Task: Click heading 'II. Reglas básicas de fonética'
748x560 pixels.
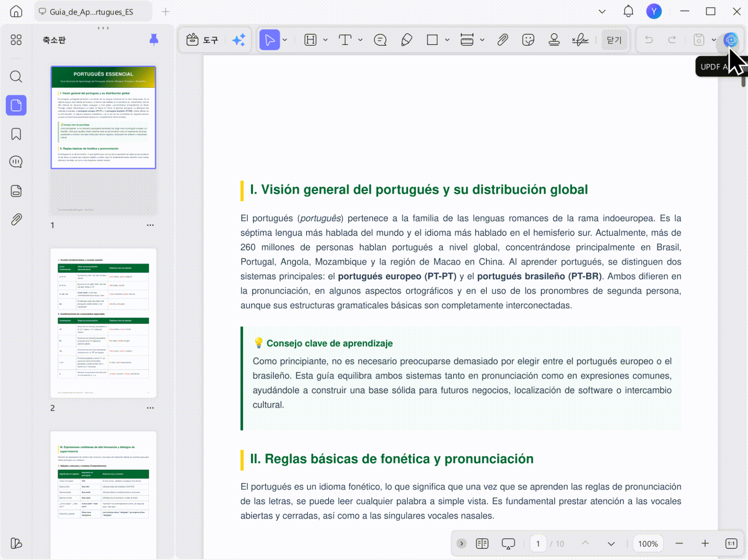Action: (x=392, y=459)
